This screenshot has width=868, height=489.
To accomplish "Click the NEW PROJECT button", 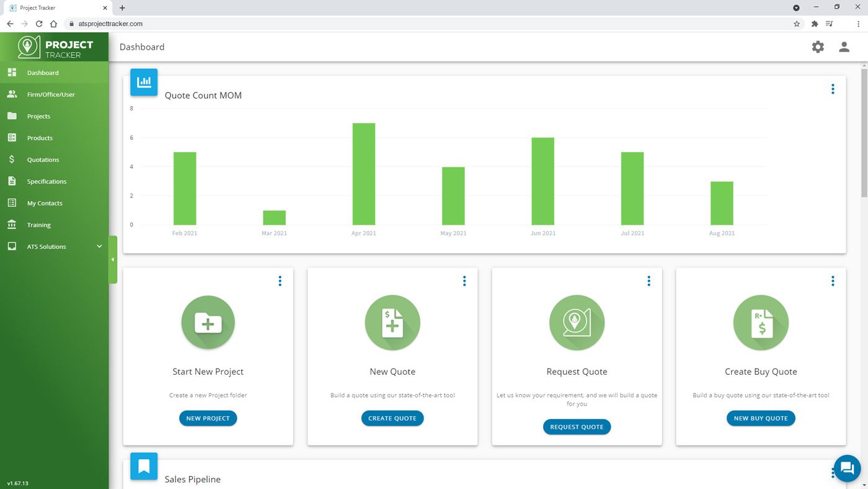I will (x=208, y=418).
